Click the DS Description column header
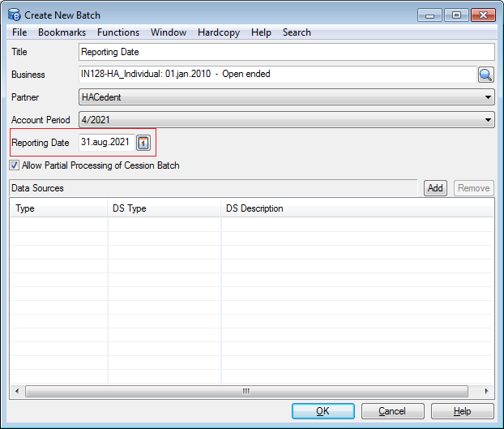This screenshot has height=429, width=504. 254,208
